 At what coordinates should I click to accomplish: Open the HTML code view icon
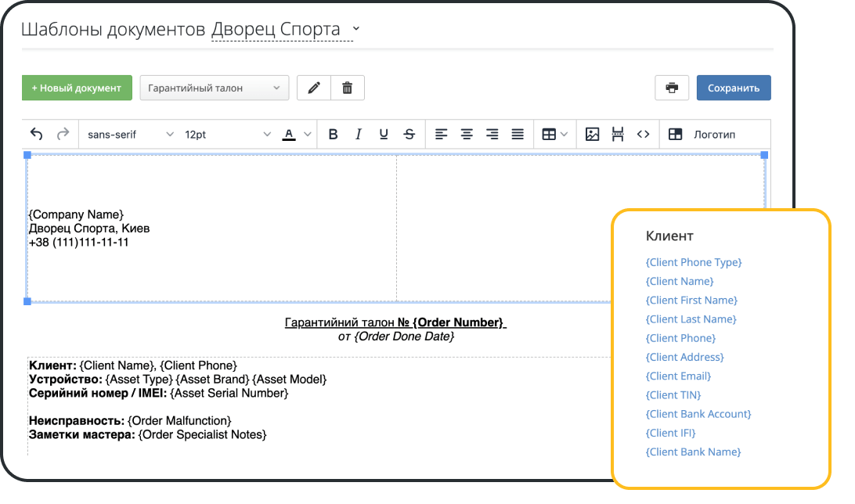644,134
